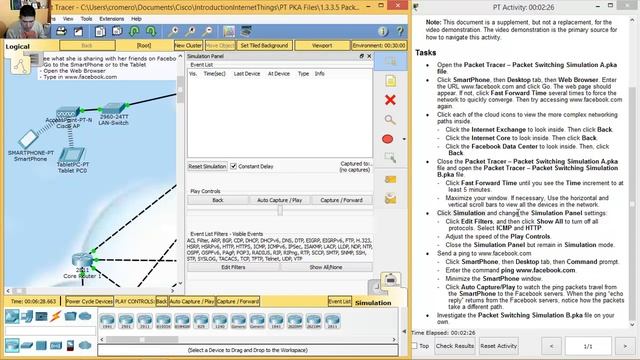Open the Custom Devices dialog icon
Image resolution: width=640 pixels, height=360 pixels.
point(246,31)
